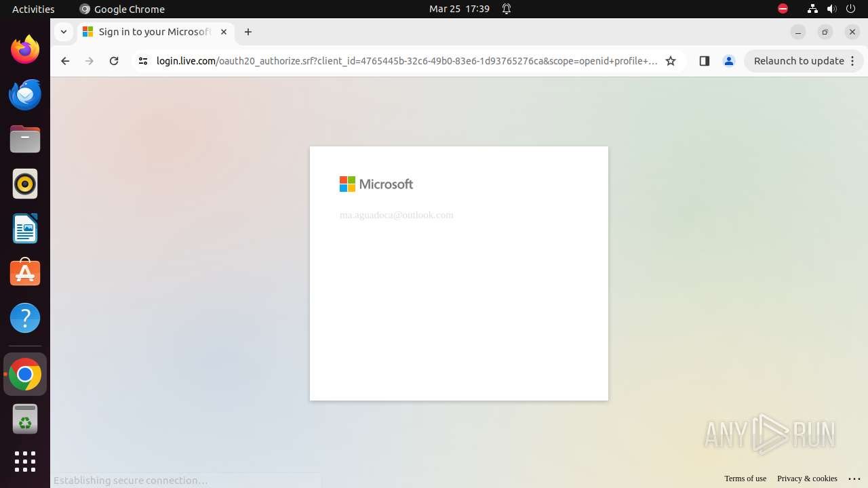Open Rhythmbox music player icon
This screenshot has width=868, height=488.
(25, 184)
